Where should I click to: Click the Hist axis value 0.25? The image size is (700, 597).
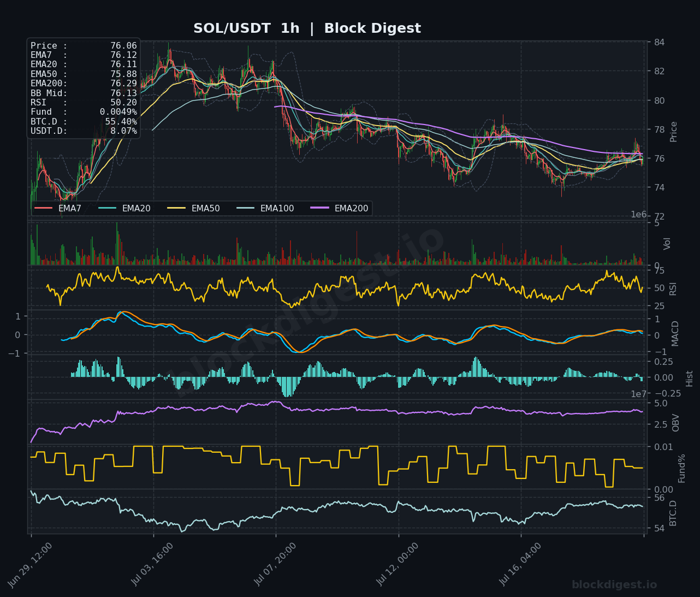pyautogui.click(x=663, y=362)
